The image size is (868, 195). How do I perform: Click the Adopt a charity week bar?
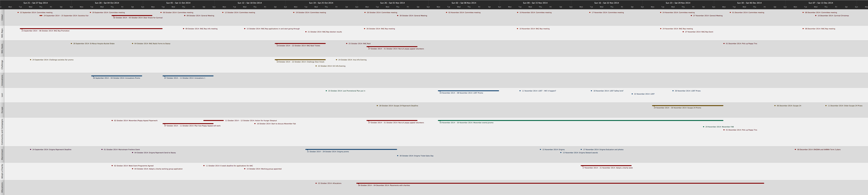(606, 165)
